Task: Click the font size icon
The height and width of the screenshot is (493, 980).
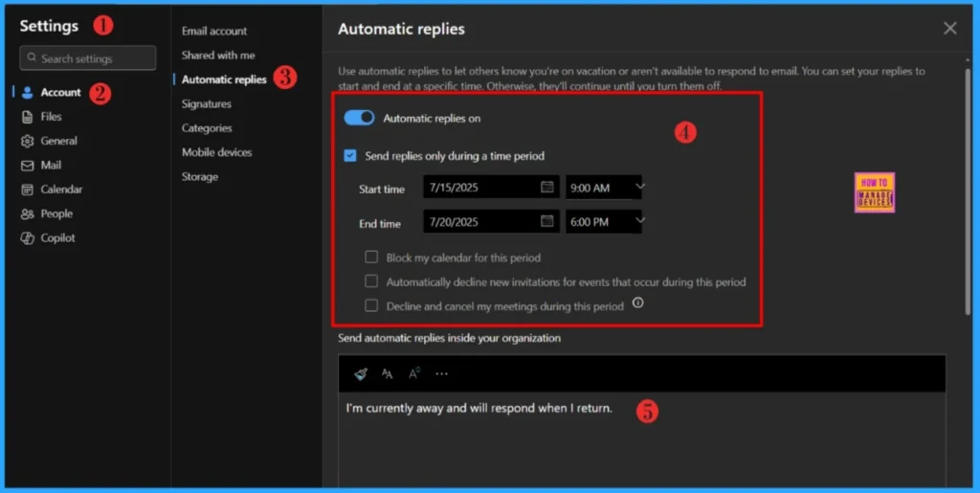Action: (388, 373)
